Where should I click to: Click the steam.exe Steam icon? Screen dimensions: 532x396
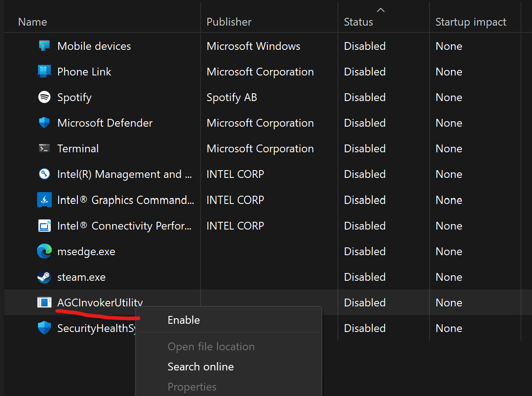[44, 277]
